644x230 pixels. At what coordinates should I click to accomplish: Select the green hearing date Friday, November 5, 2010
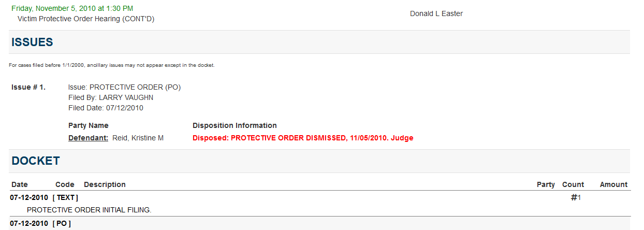click(x=72, y=8)
